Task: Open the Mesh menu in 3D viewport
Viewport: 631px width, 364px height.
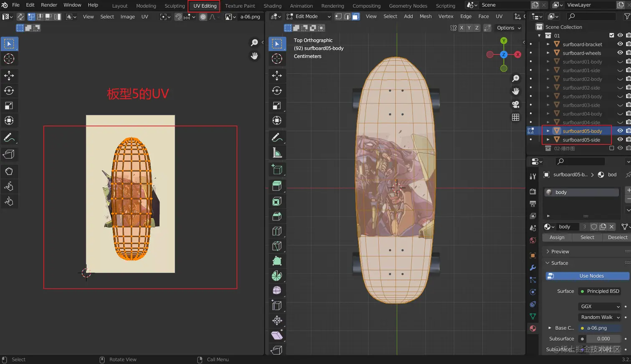Action: (x=426, y=16)
